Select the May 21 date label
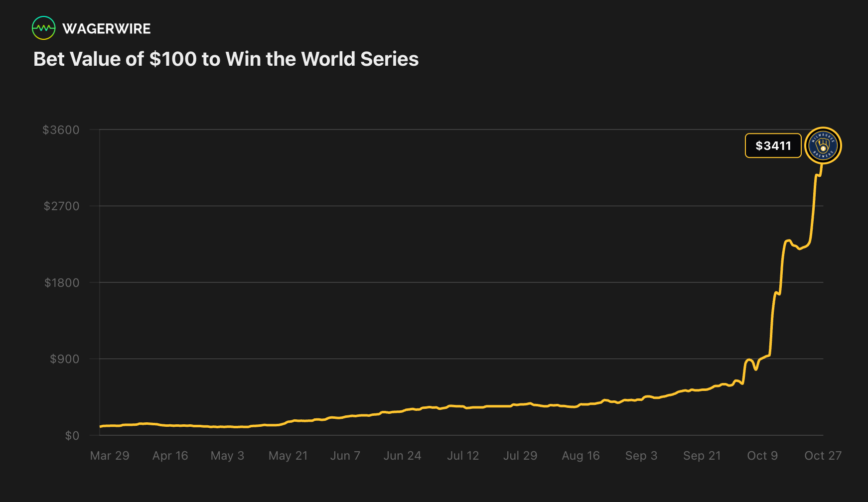868x502 pixels. (288, 456)
